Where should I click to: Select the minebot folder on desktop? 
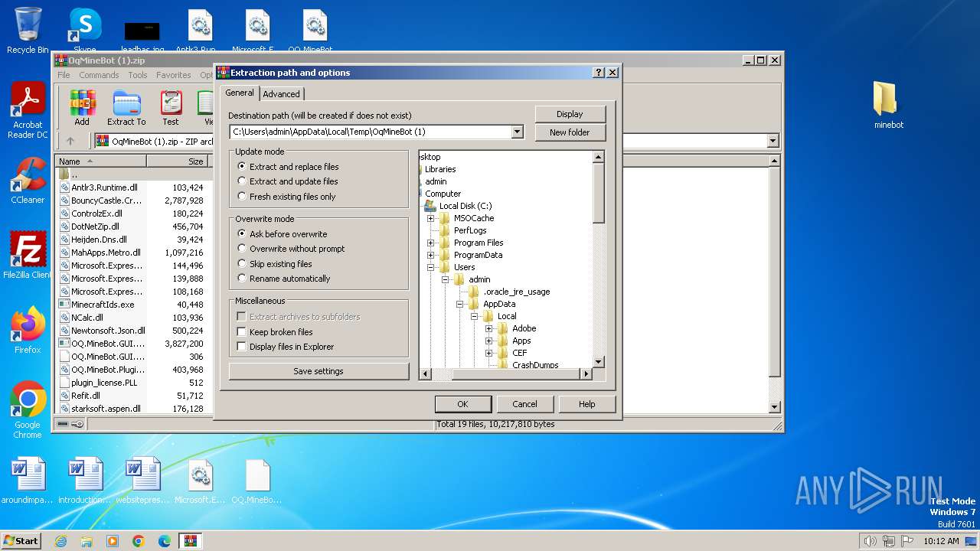tap(888, 105)
